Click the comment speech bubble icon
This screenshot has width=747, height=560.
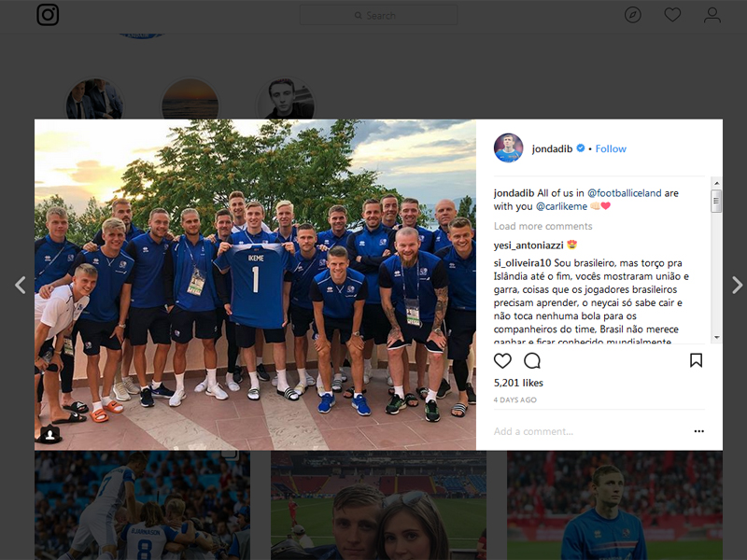[x=532, y=360]
